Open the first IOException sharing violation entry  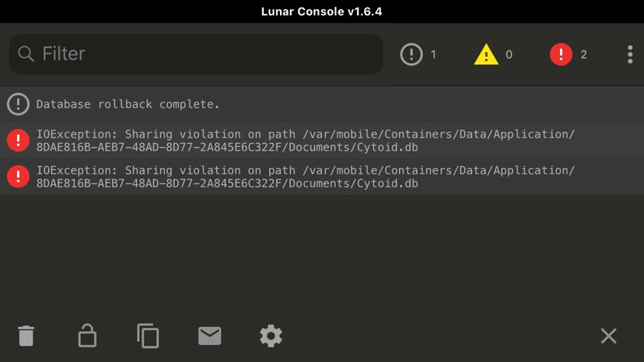click(x=322, y=141)
